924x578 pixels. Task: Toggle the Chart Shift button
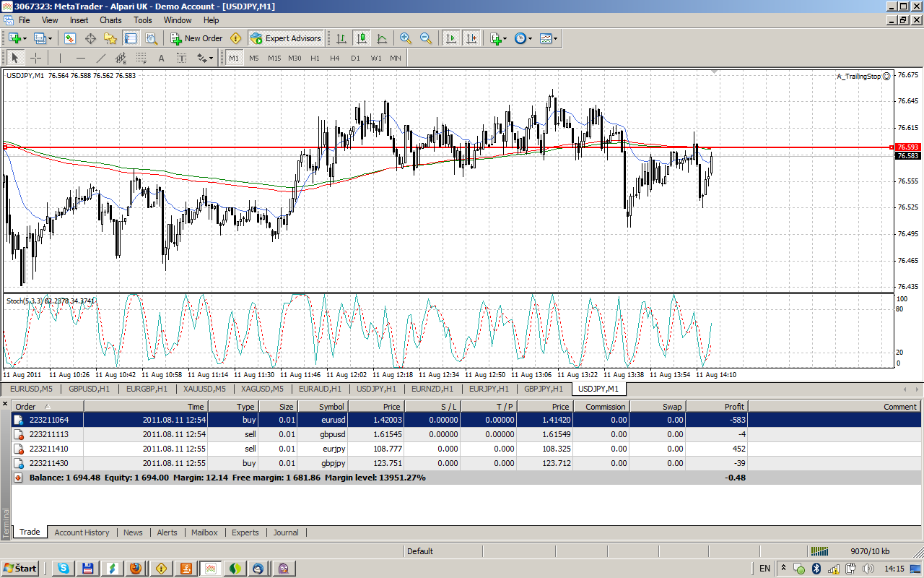tap(471, 38)
